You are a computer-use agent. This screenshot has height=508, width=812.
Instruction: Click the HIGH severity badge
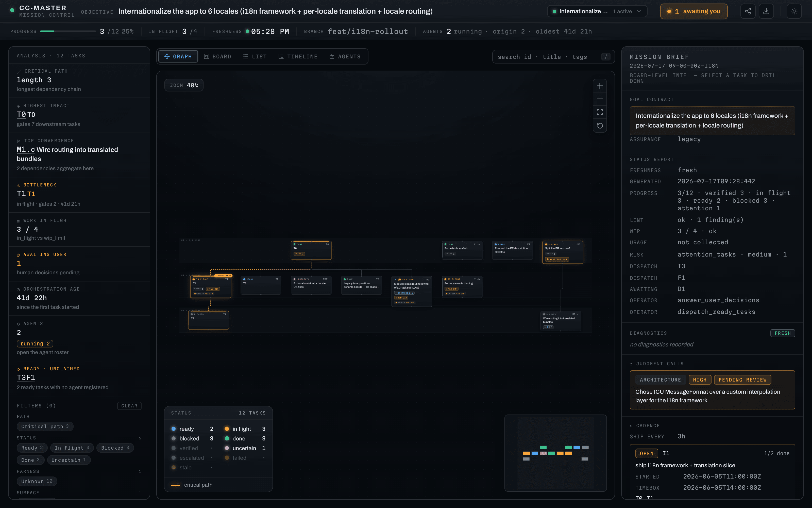pyautogui.click(x=700, y=380)
